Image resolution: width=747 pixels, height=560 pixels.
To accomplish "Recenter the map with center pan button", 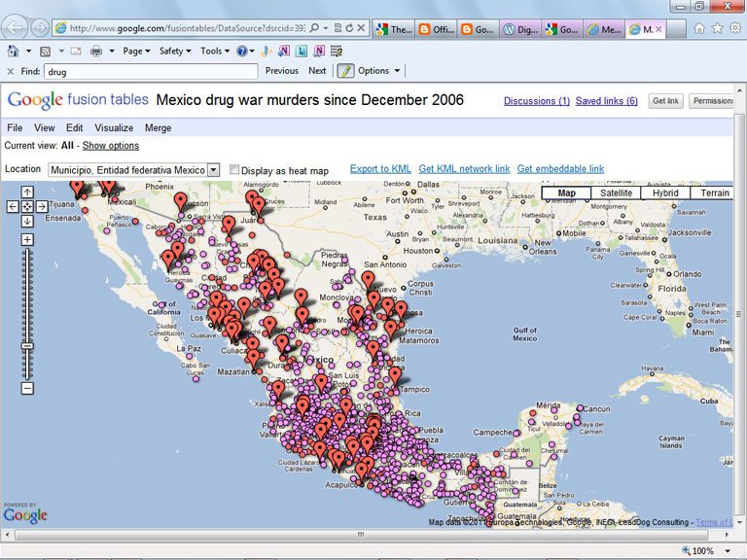I will pyautogui.click(x=27, y=207).
